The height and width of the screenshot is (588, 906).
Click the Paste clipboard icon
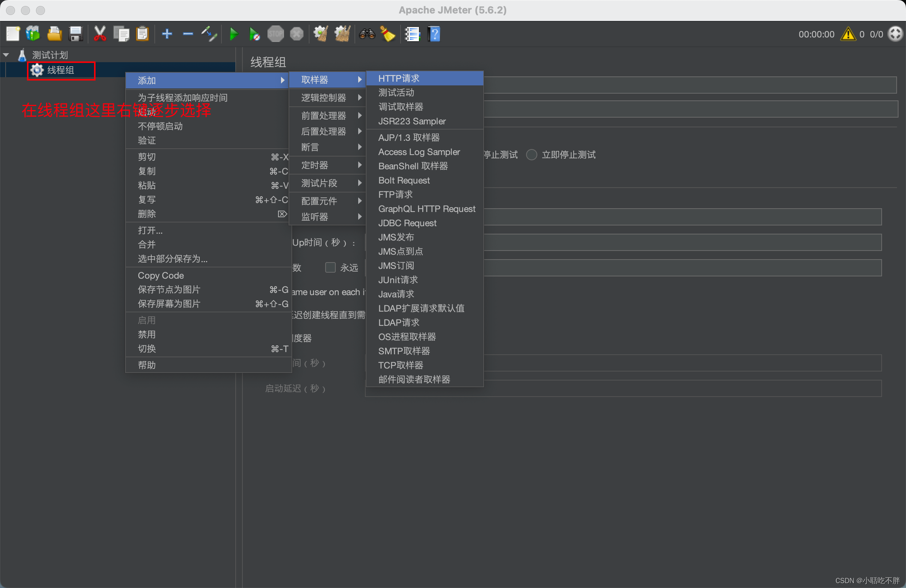pos(142,34)
